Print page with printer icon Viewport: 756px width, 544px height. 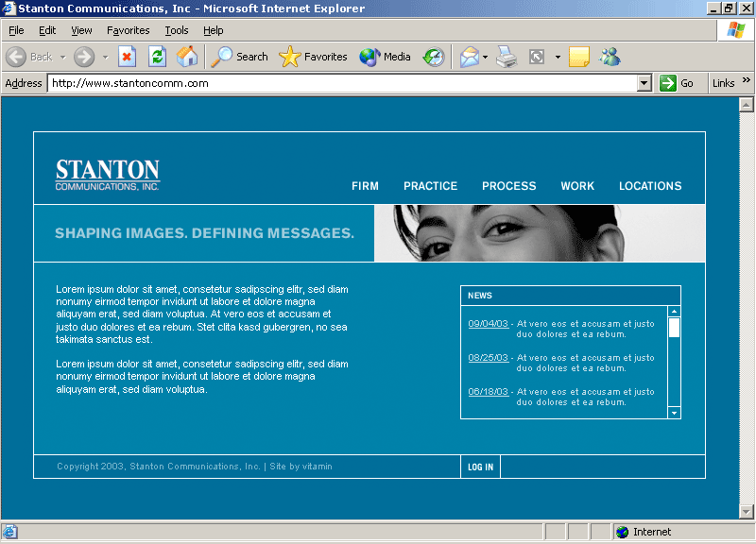pyautogui.click(x=507, y=57)
